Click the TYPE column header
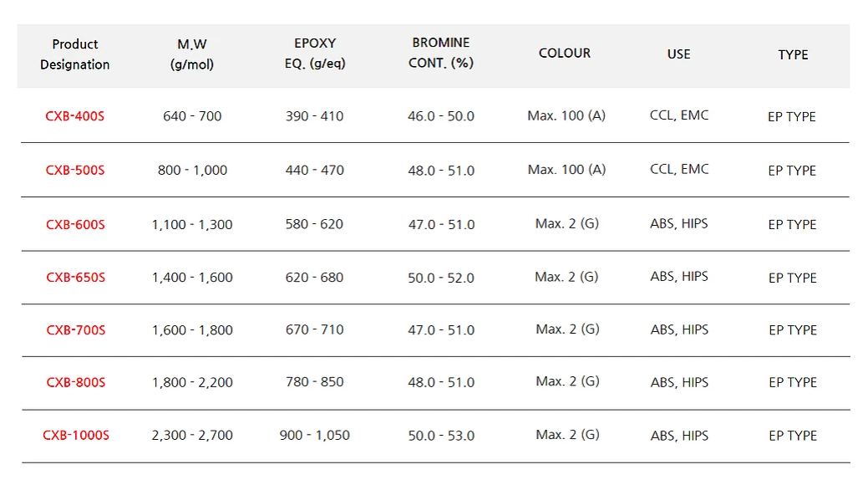This screenshot has height=485, width=868. click(794, 55)
